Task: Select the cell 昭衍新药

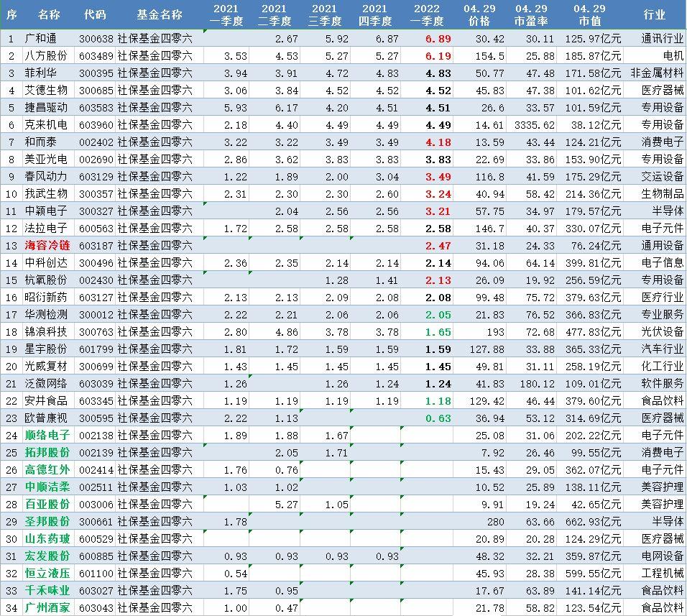Action: coord(46,298)
